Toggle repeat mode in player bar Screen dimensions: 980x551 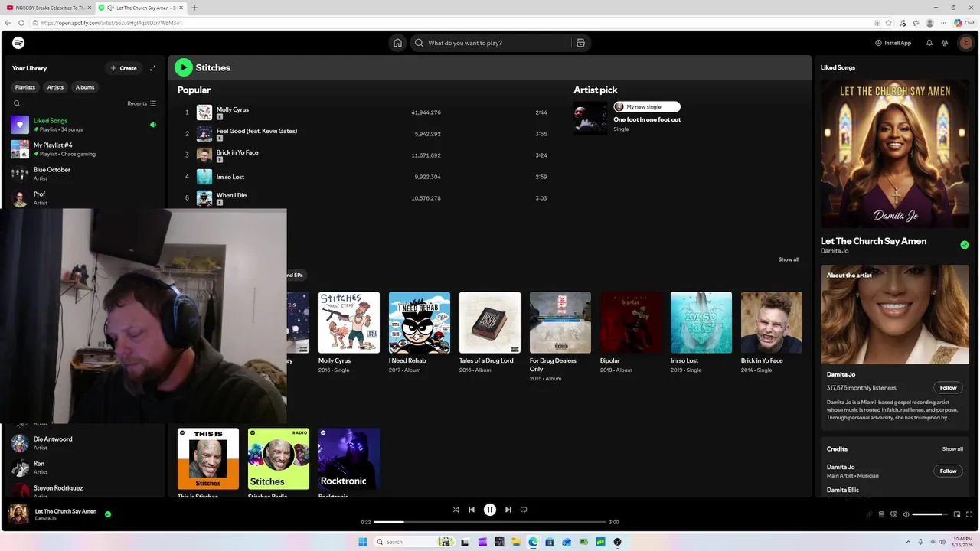click(x=524, y=510)
